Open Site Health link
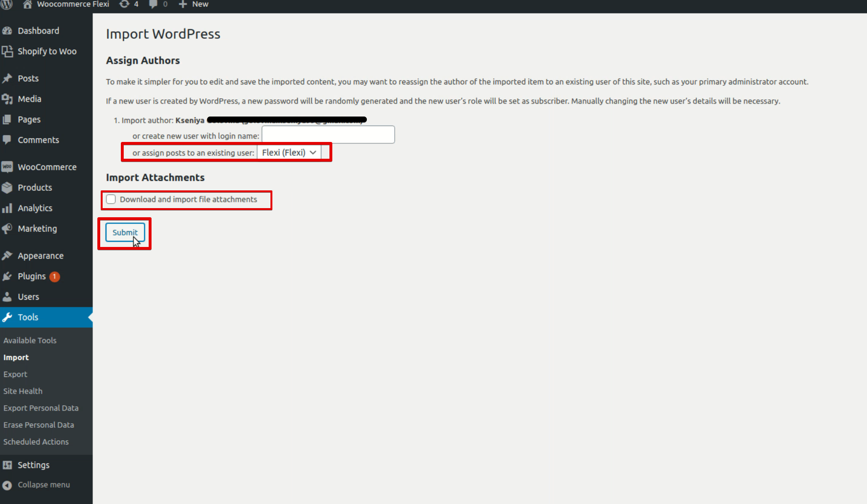This screenshot has width=867, height=504. (23, 391)
